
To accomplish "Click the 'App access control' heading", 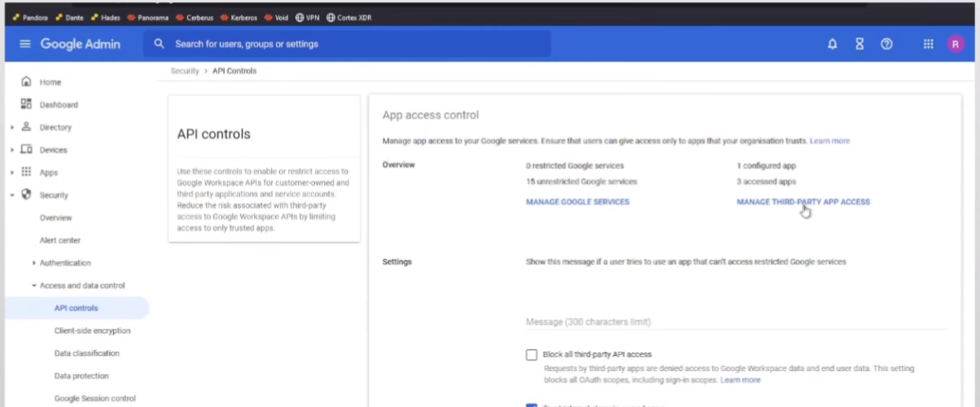I will click(x=431, y=116).
